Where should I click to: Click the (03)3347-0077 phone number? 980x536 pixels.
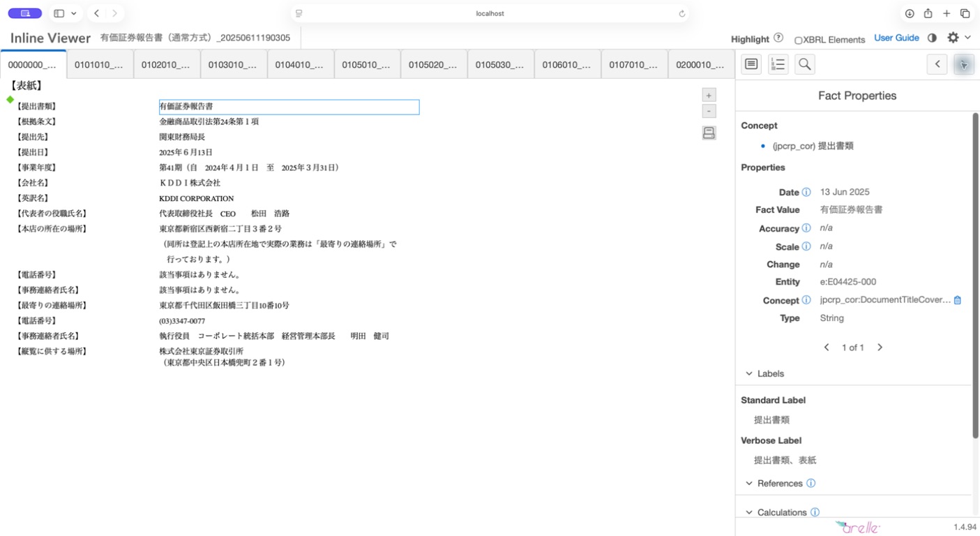(x=182, y=321)
